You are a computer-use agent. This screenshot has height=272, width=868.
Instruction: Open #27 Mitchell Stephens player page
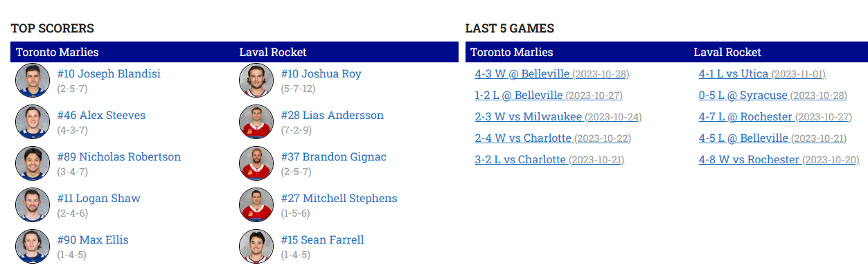click(x=339, y=199)
